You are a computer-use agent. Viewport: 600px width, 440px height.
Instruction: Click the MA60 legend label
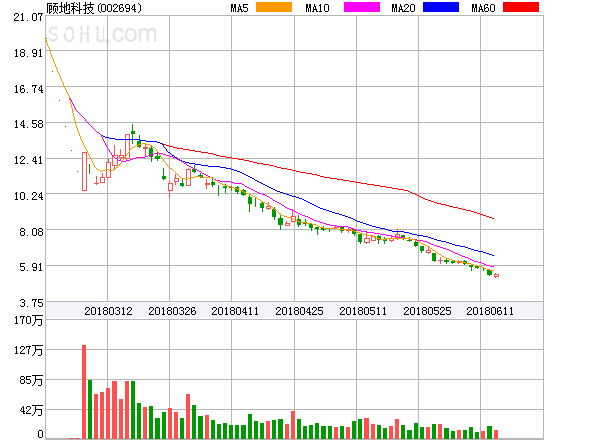tap(483, 8)
